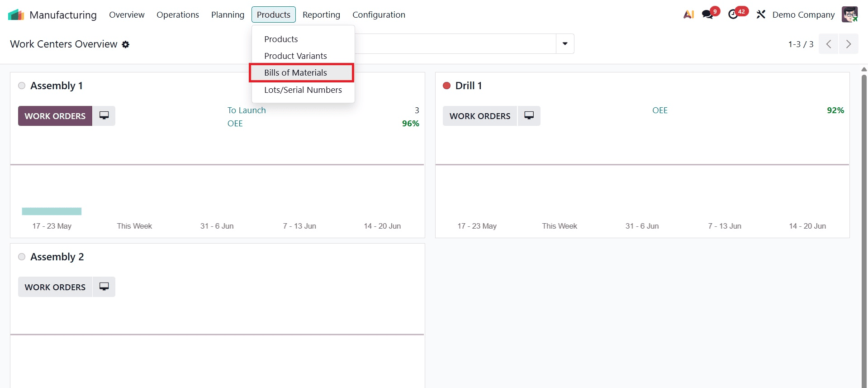
Task: Click the Demo Company switcher
Action: tap(803, 14)
